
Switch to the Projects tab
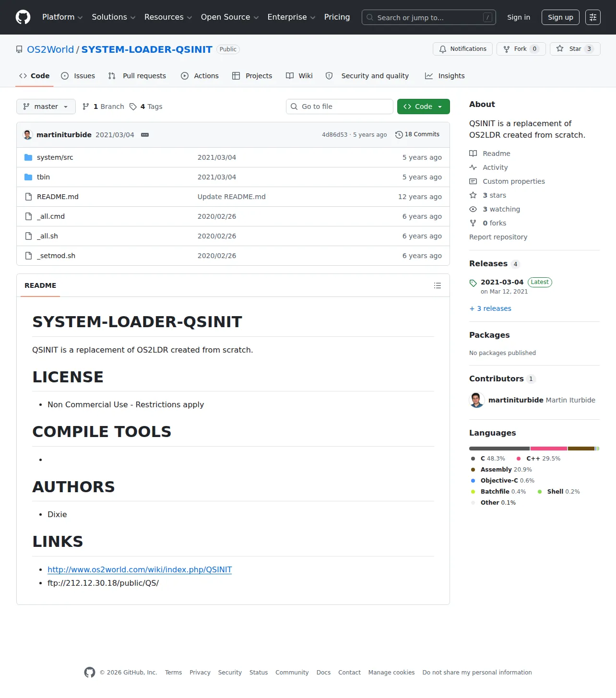252,76
